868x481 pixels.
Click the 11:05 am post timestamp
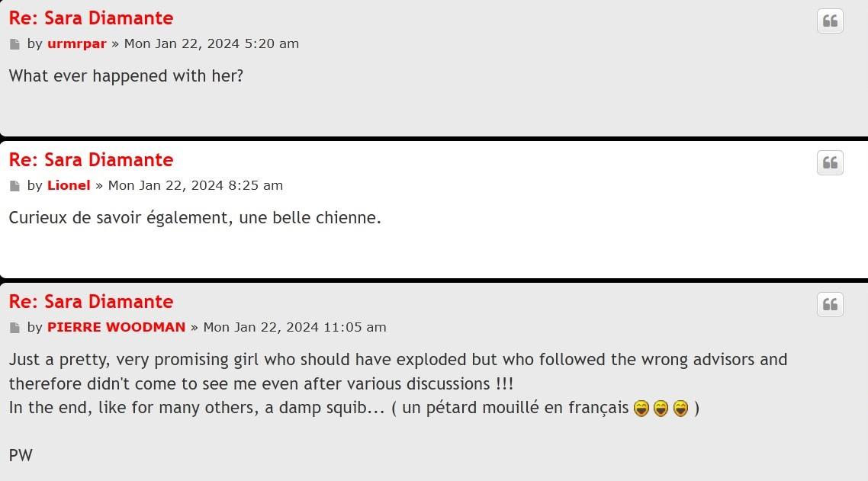click(294, 327)
